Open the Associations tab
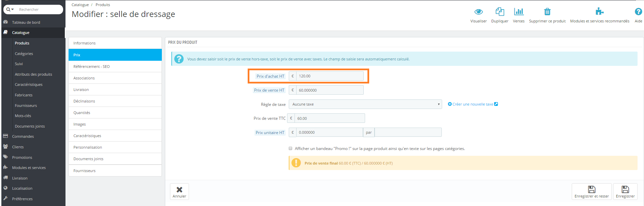The image size is (644, 206). pos(115,78)
